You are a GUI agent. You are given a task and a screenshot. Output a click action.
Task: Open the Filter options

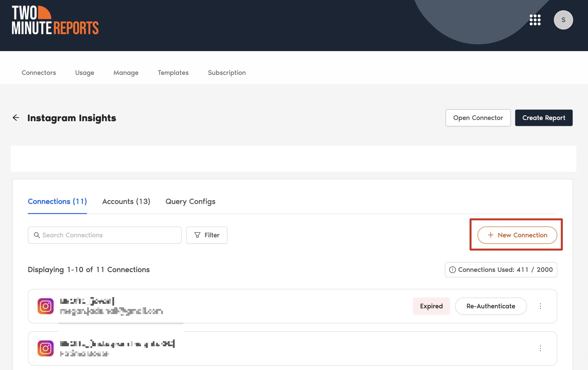(207, 235)
